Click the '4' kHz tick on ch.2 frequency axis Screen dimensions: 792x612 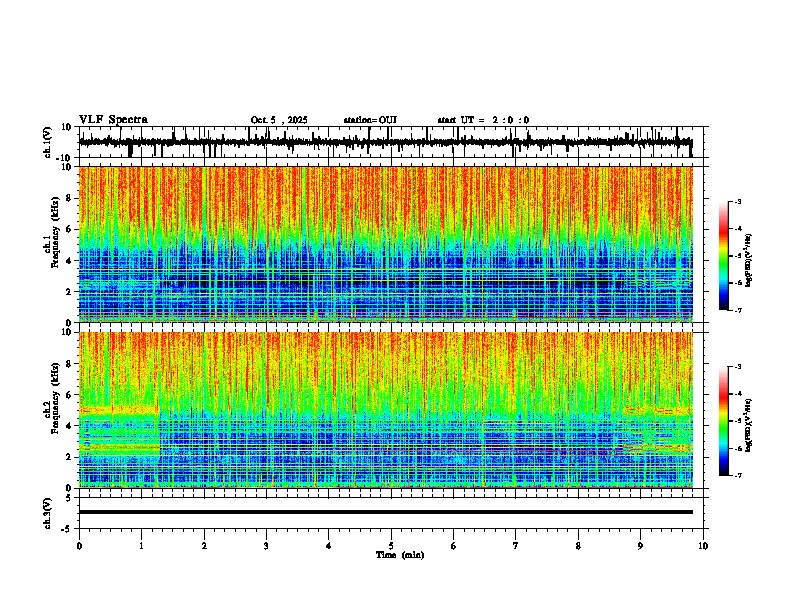click(69, 426)
